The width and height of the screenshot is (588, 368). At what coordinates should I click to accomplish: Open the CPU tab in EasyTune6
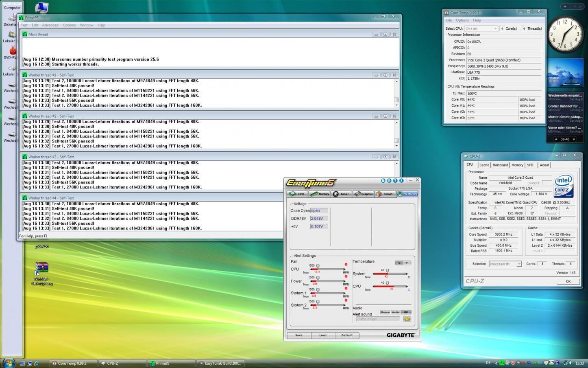[x=297, y=194]
